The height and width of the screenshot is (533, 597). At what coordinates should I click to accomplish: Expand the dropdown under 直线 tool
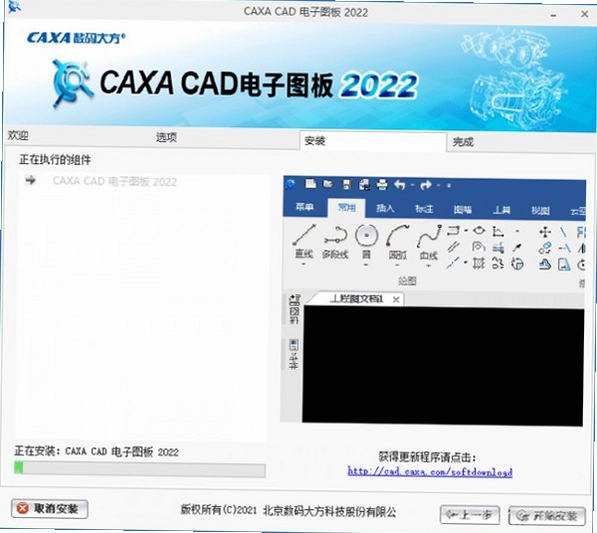pos(303,264)
